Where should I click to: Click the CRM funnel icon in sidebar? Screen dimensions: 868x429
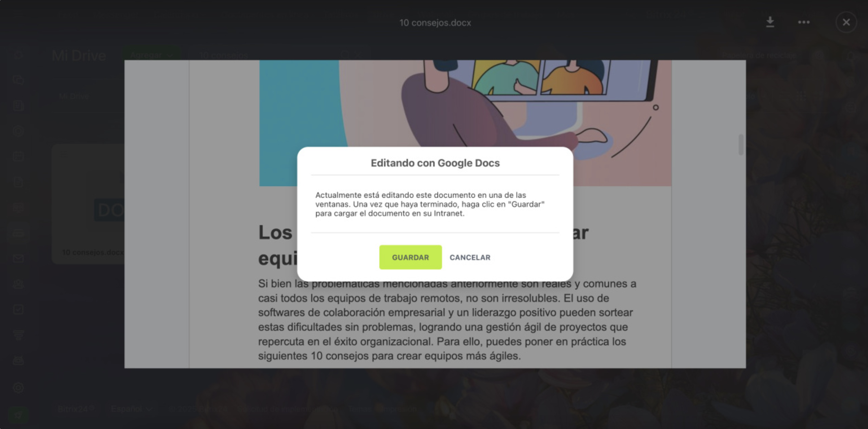coord(18,335)
